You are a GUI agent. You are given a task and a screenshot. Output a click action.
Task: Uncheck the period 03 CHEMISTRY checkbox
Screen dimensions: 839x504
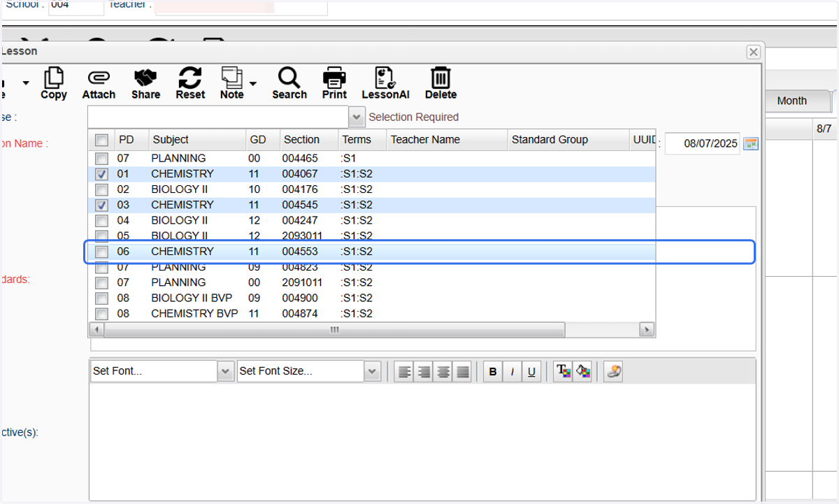coord(102,205)
